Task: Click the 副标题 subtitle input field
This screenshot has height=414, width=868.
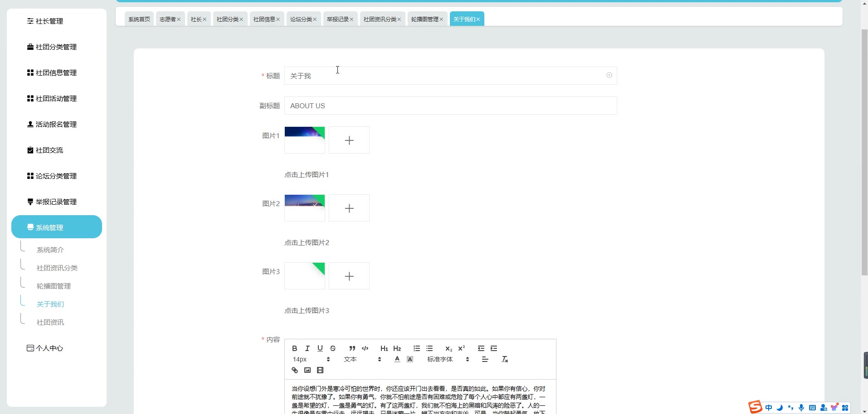Action: click(x=450, y=106)
